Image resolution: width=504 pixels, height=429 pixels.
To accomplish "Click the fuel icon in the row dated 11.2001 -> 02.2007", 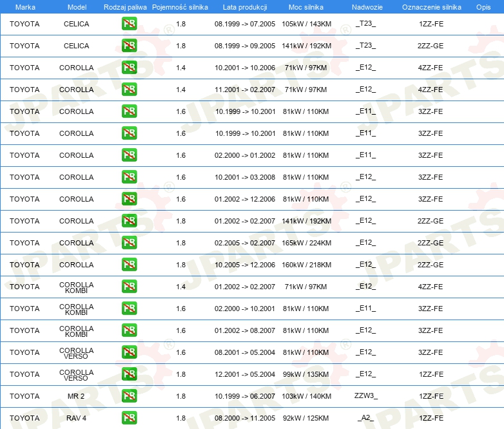I will [129, 90].
